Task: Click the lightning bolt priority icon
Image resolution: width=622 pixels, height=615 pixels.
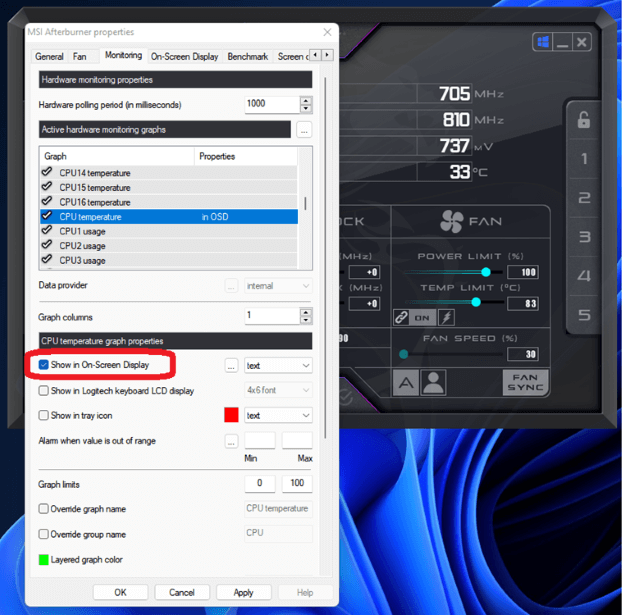Action: [447, 318]
